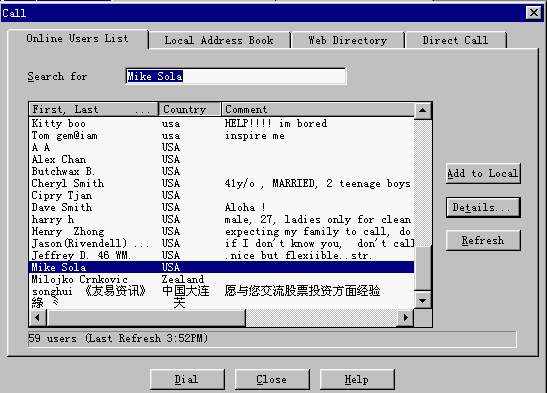This screenshot has width=547, height=393.
Task: Open Details for selected user
Action: (x=483, y=207)
